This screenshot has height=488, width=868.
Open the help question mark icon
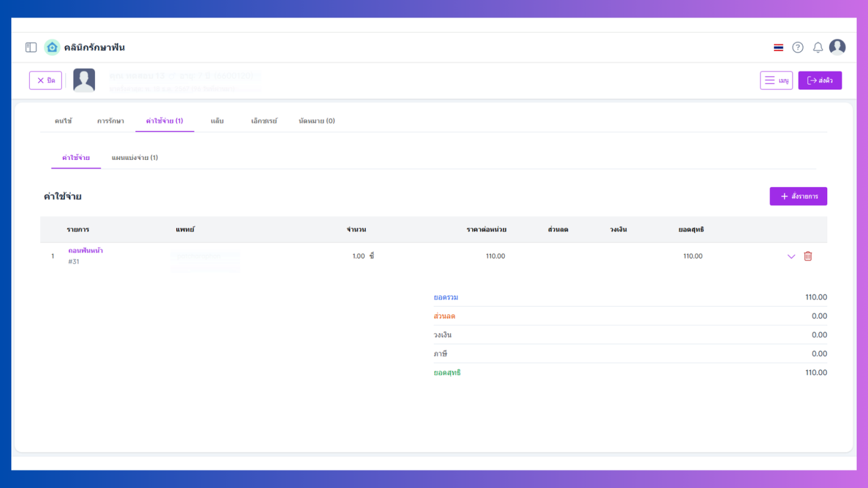coord(798,48)
